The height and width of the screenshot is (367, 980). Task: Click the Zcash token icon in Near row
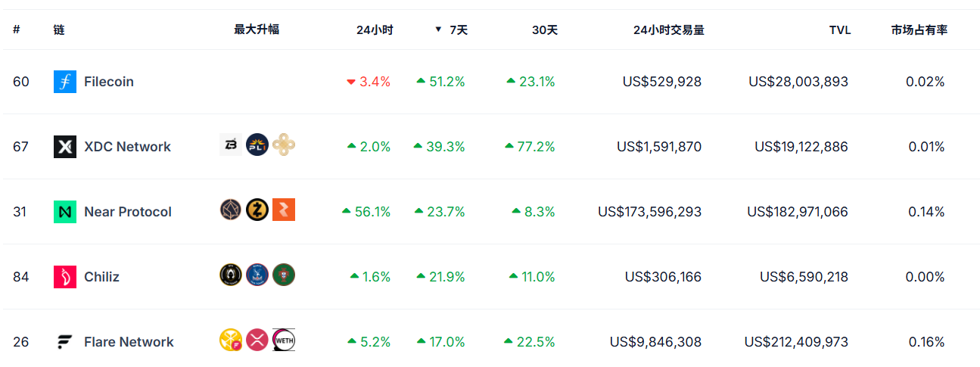click(257, 210)
